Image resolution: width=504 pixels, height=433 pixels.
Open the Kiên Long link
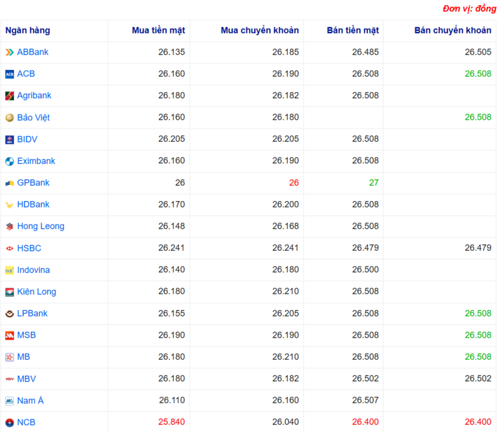coord(37,292)
